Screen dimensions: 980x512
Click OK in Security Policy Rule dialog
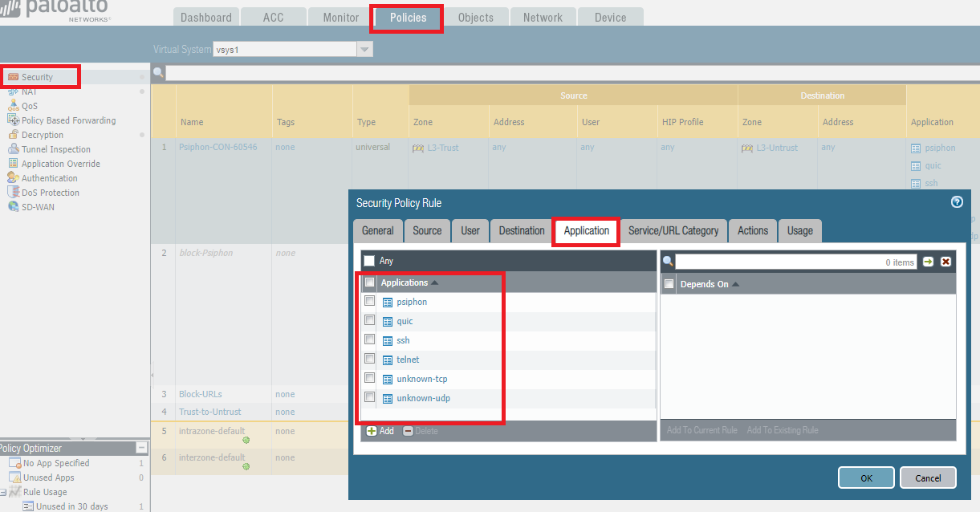point(866,477)
